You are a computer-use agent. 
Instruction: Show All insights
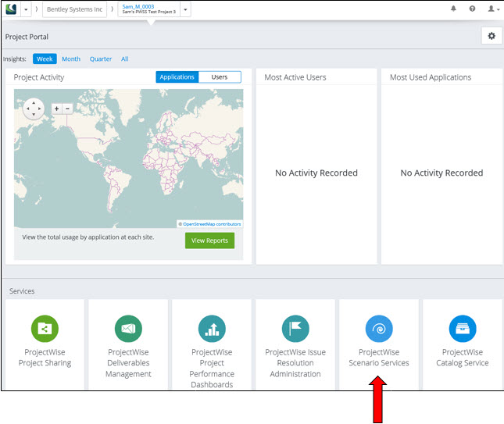[125, 59]
